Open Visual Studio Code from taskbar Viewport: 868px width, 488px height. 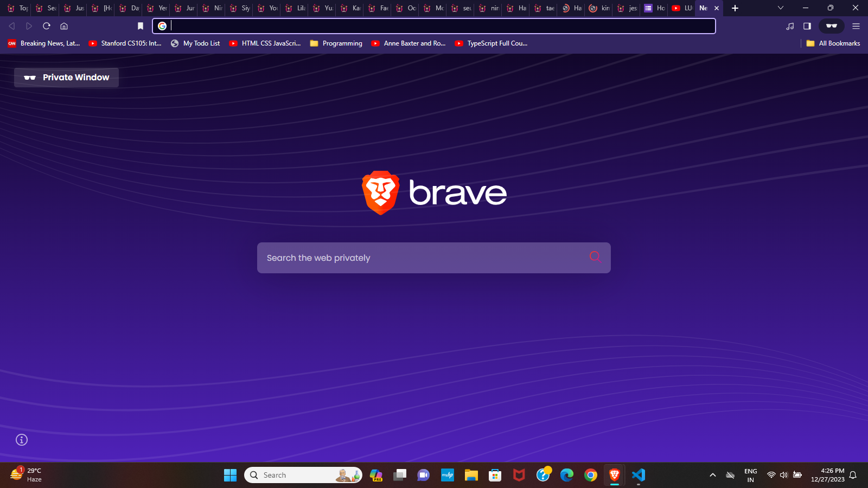[x=639, y=475]
